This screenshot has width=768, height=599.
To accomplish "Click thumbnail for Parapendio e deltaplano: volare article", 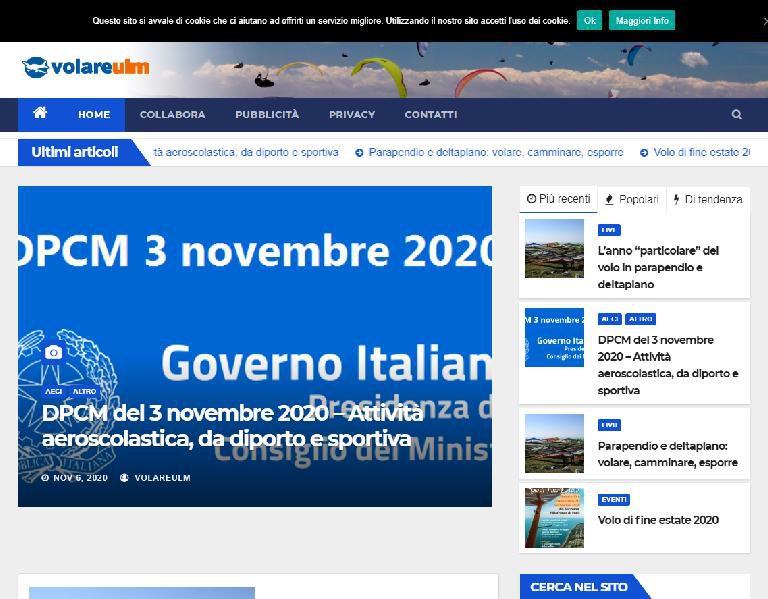I will click(x=554, y=443).
